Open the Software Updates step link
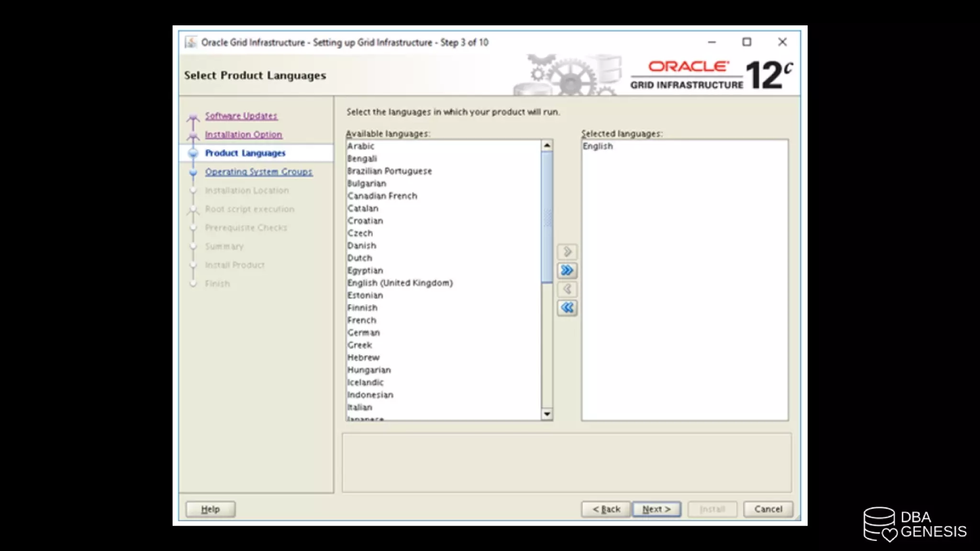 pyautogui.click(x=241, y=116)
